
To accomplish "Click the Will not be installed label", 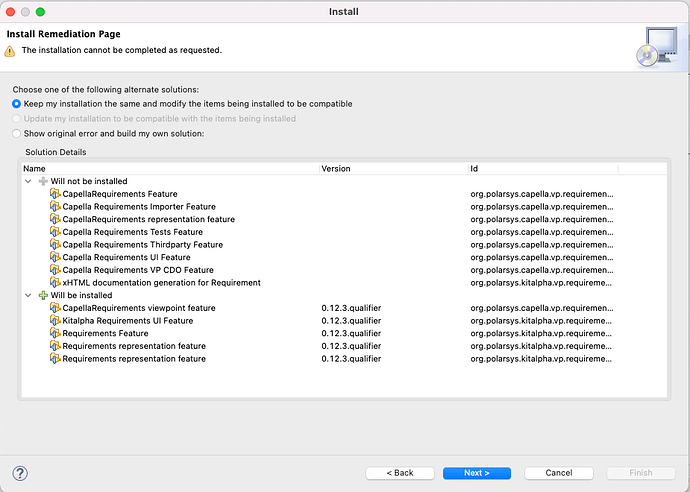I will tap(89, 181).
